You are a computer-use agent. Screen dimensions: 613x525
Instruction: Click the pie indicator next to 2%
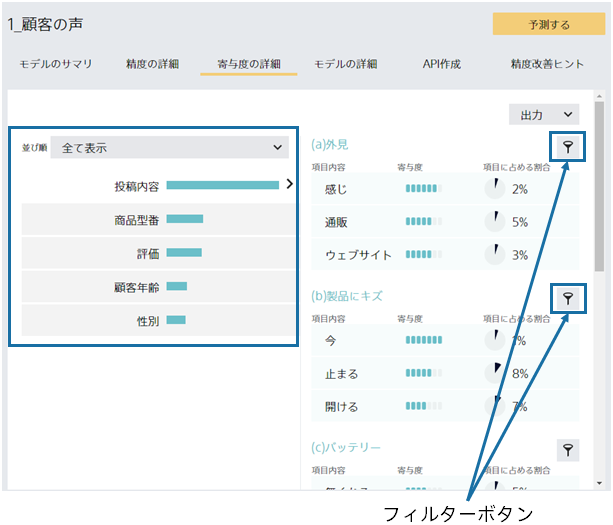coord(495,189)
